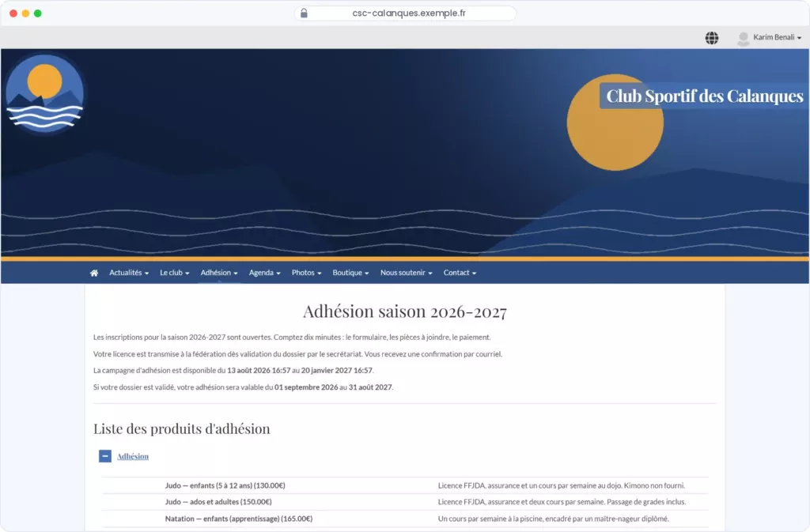The height and width of the screenshot is (532, 810).
Task: Click the Karim Benali user avatar icon
Action: (743, 39)
